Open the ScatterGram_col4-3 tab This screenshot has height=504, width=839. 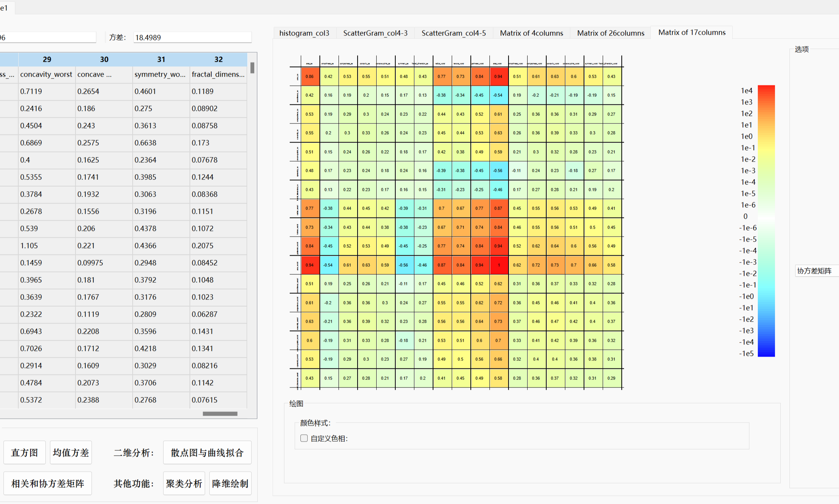[x=375, y=33]
